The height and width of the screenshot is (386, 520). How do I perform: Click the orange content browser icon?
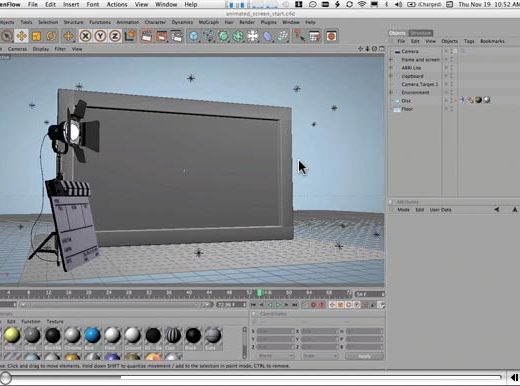click(x=331, y=36)
